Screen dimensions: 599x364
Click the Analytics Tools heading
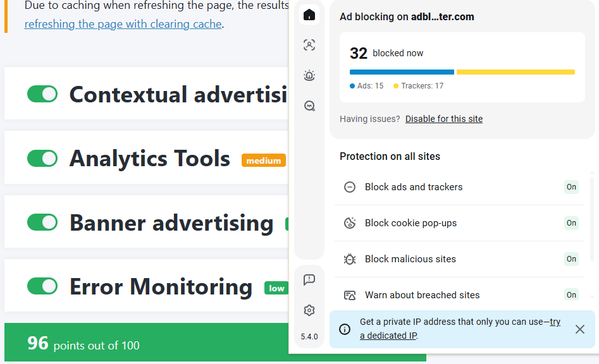150,158
